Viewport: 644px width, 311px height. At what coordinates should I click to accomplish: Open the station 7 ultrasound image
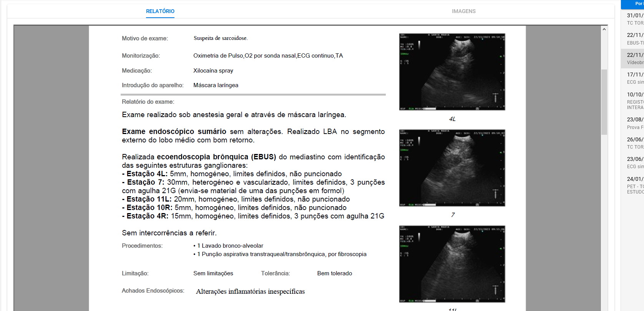pos(452,168)
